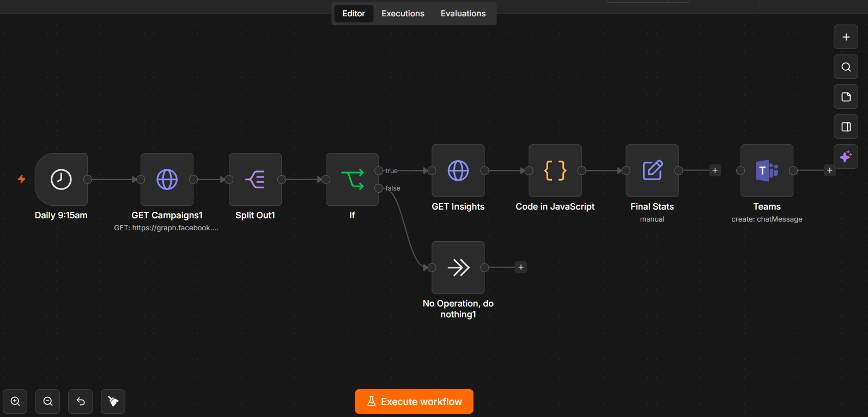The image size is (868, 417).
Task: Open the No Operation, do nothing1 node
Action: (458, 267)
